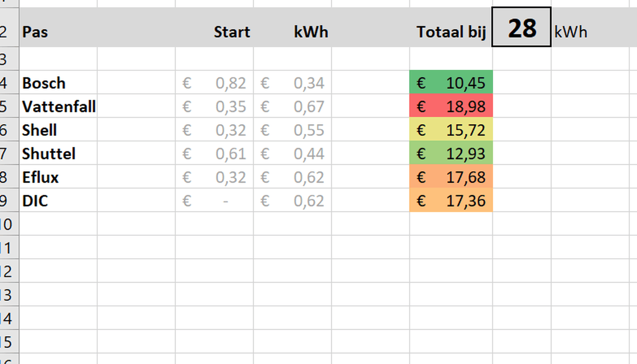Select the orange total cell 17,68
The width and height of the screenshot is (637, 364).
click(x=451, y=177)
